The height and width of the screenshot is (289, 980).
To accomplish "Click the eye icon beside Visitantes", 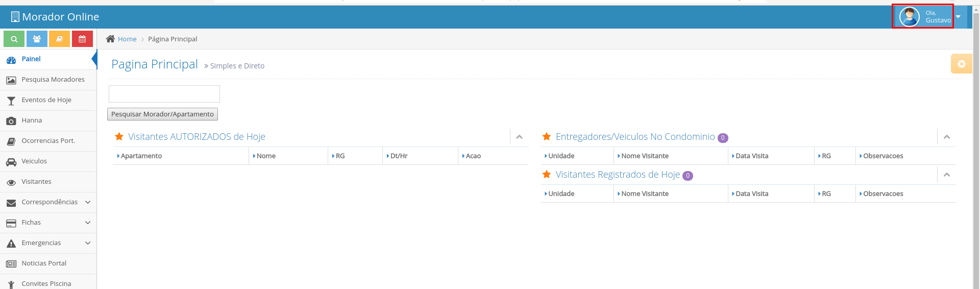I will [x=11, y=182].
